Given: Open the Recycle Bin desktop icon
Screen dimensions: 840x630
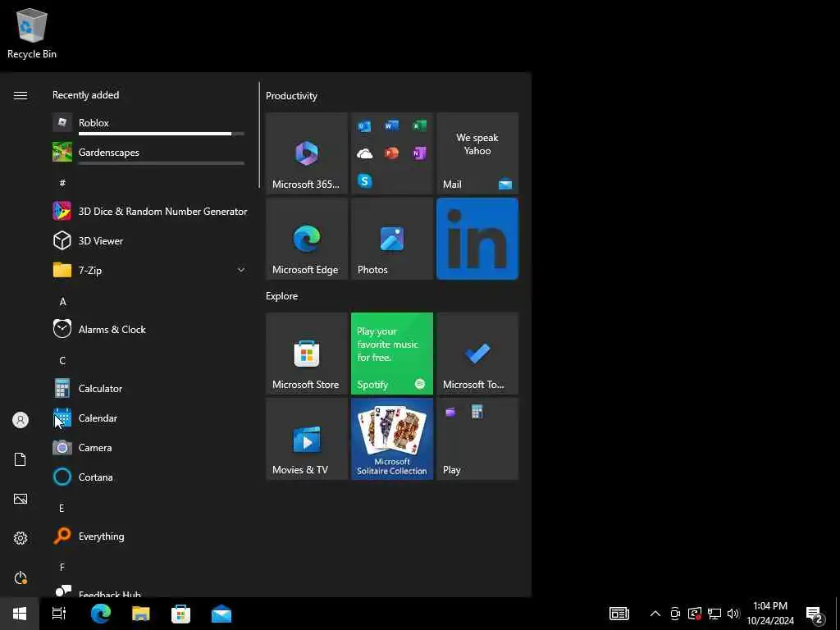Looking at the screenshot, I should point(32,34).
